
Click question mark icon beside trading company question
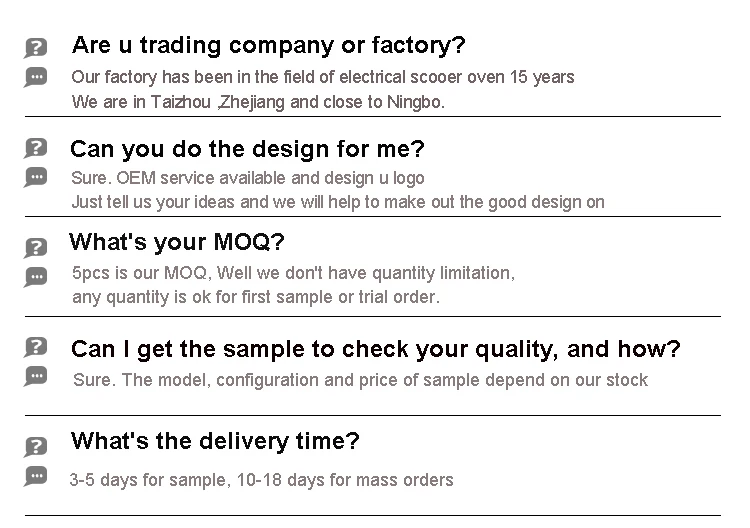point(36,48)
